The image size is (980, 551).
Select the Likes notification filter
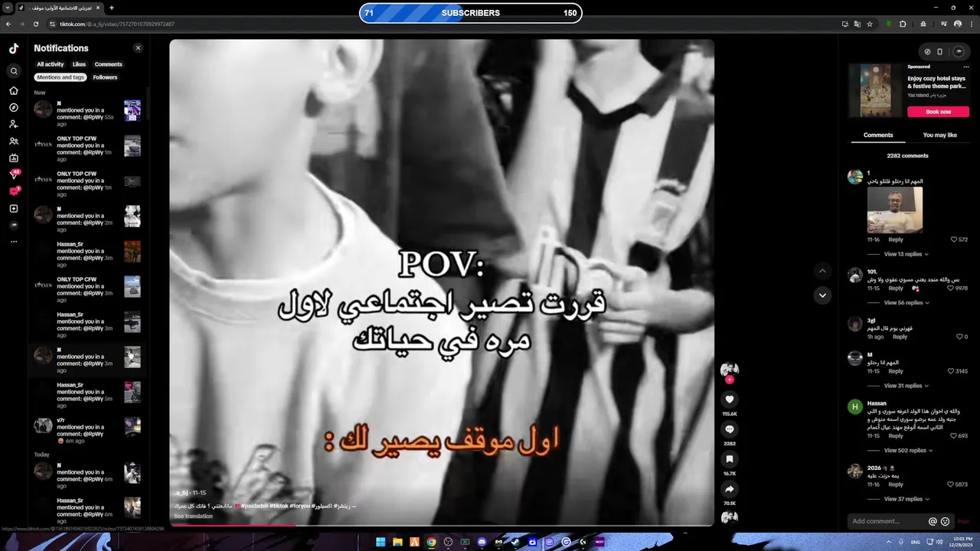79,64
